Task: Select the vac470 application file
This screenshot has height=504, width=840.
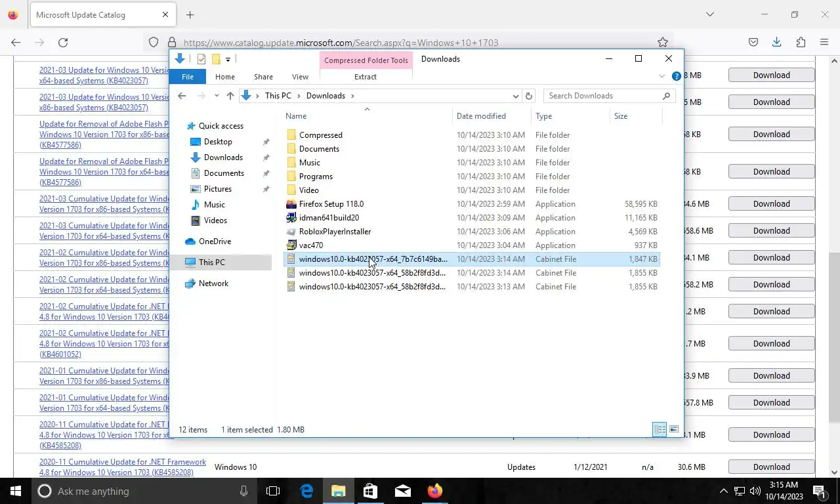Action: click(472, 245)
